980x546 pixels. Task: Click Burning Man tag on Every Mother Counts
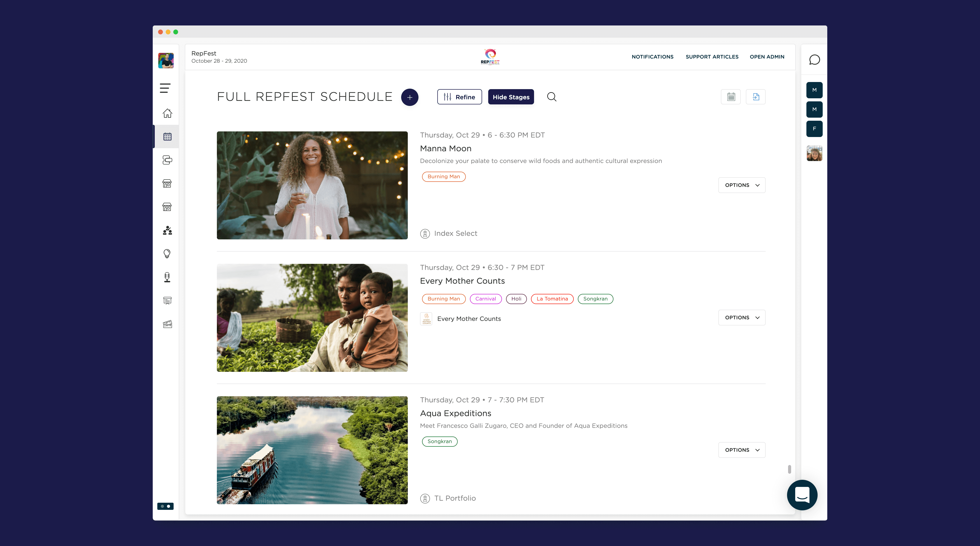[x=444, y=299]
